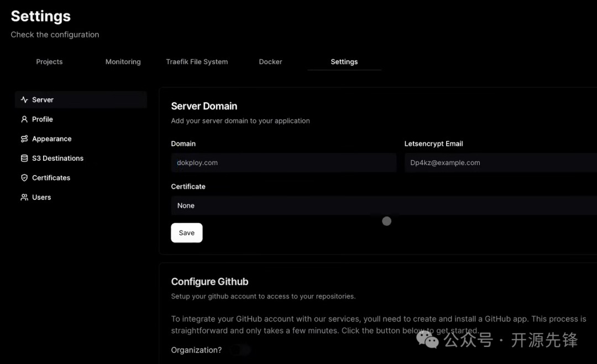Switch to the Monitoring tab
The image size is (597, 364).
click(x=123, y=62)
